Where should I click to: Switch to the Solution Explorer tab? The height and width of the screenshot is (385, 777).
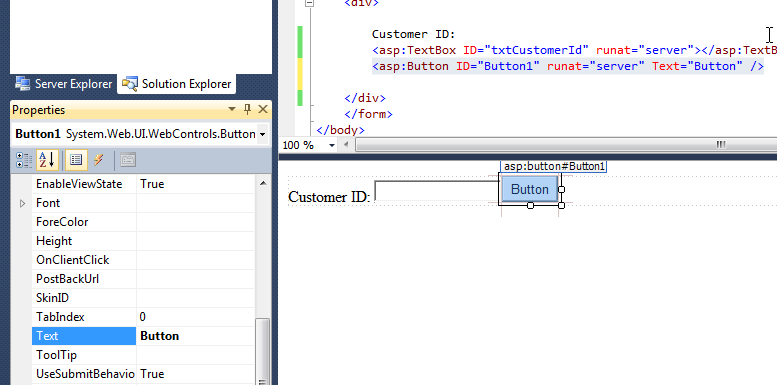click(x=177, y=84)
